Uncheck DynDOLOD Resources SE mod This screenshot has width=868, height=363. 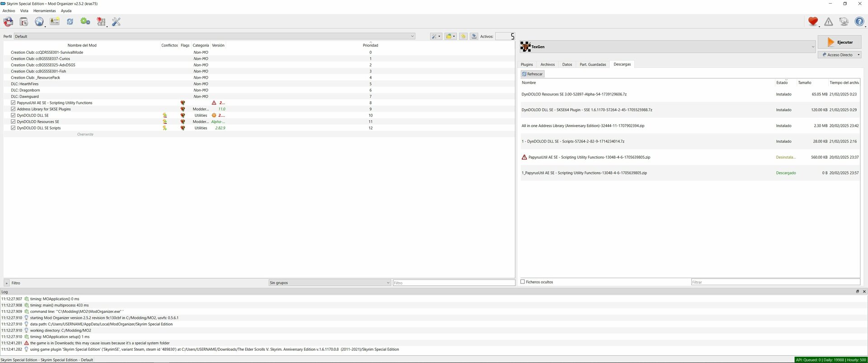coord(13,122)
